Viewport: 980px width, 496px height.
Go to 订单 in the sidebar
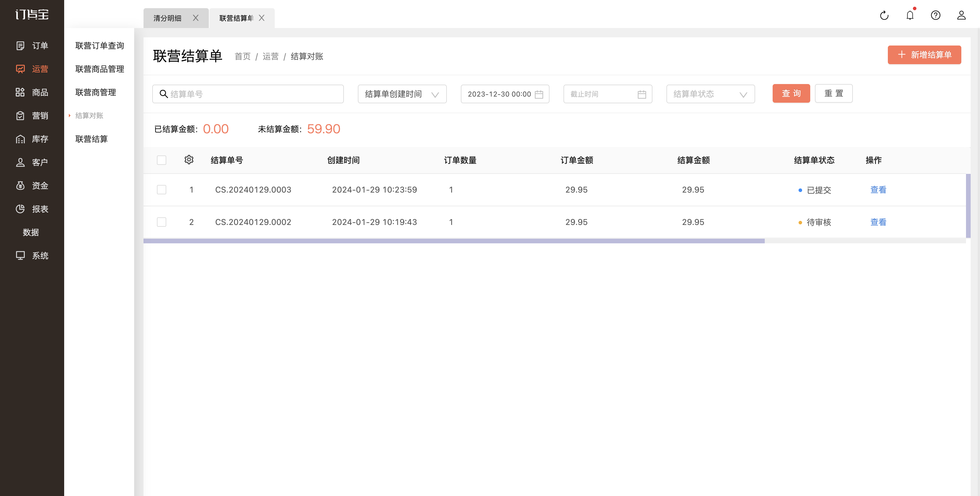[x=32, y=46]
